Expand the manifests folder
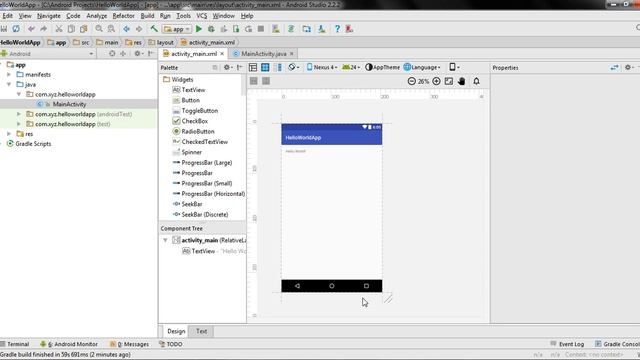The image size is (640, 360). point(9,75)
